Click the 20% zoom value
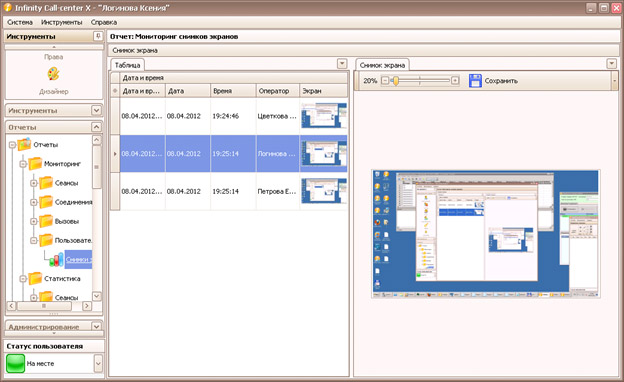 tap(370, 81)
